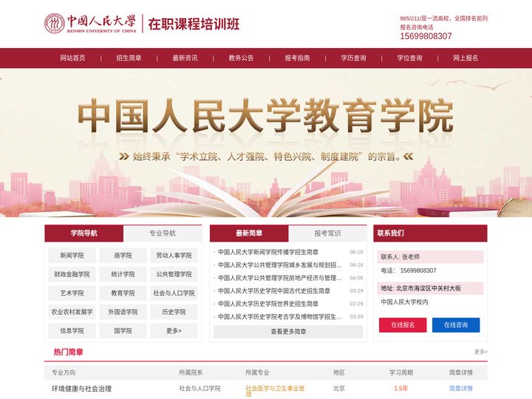Click the 在职课程培训班 header title
Screen dimensions: 532x399
194,24
